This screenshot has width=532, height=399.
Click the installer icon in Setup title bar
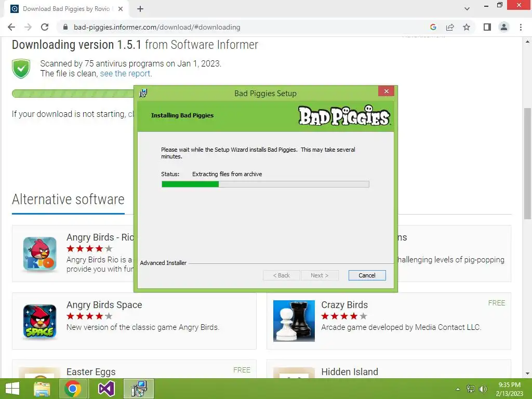143,93
